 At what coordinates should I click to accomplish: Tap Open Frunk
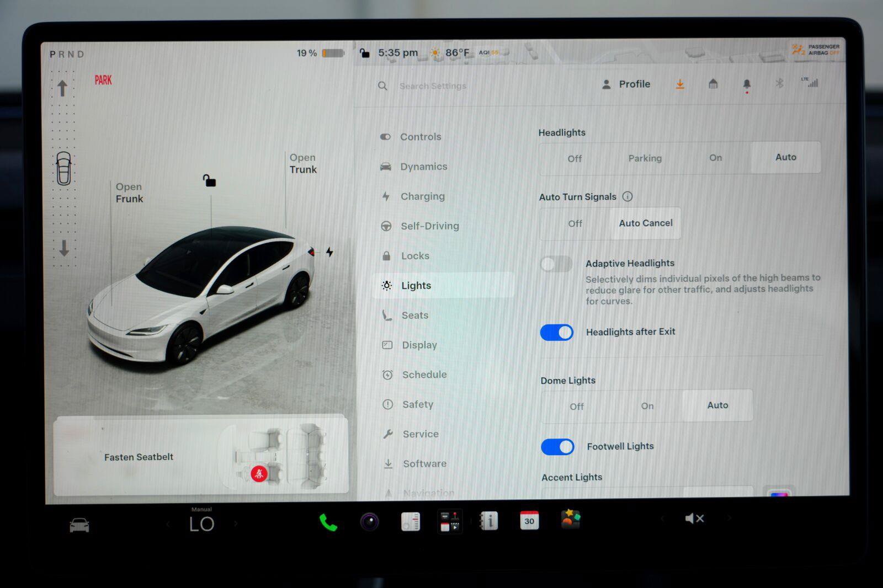(x=129, y=193)
